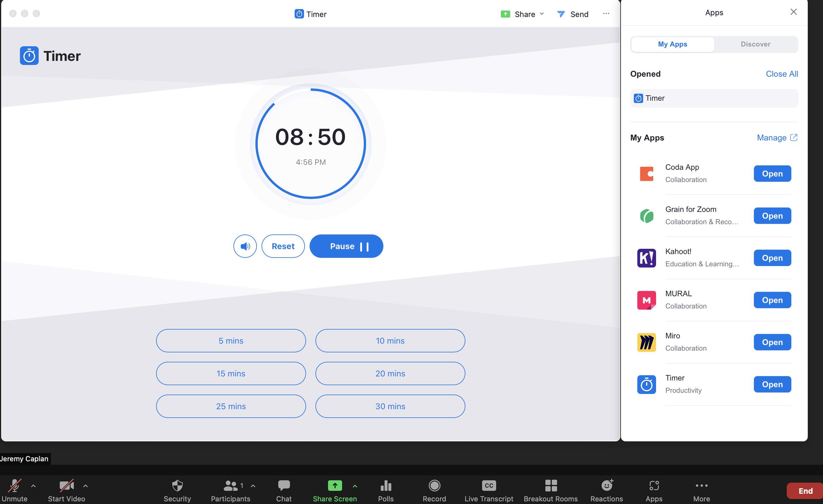Screen dimensions: 823x504
Task: Select the My Apps tab
Action: point(672,44)
